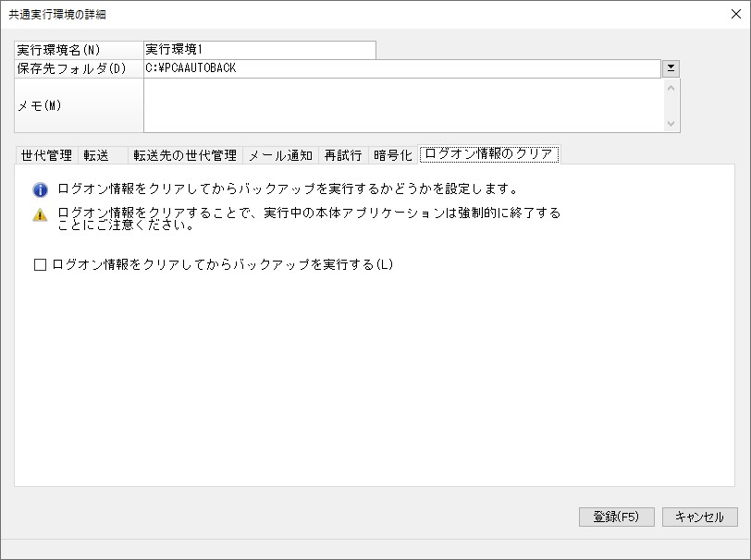Switch to the 再試行 tab
The image size is (751, 560).
click(343, 155)
